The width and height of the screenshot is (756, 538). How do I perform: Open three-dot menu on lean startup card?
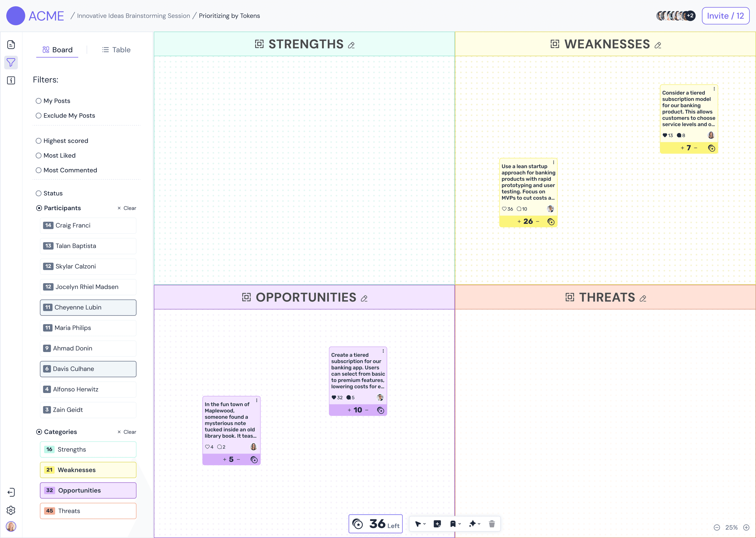pyautogui.click(x=553, y=162)
